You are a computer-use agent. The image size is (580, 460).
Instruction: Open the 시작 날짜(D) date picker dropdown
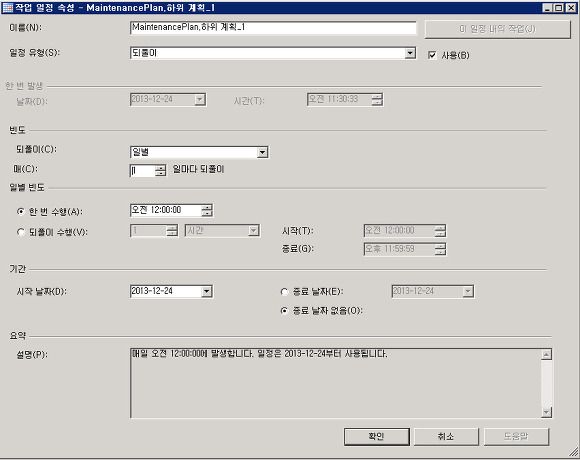point(206,291)
